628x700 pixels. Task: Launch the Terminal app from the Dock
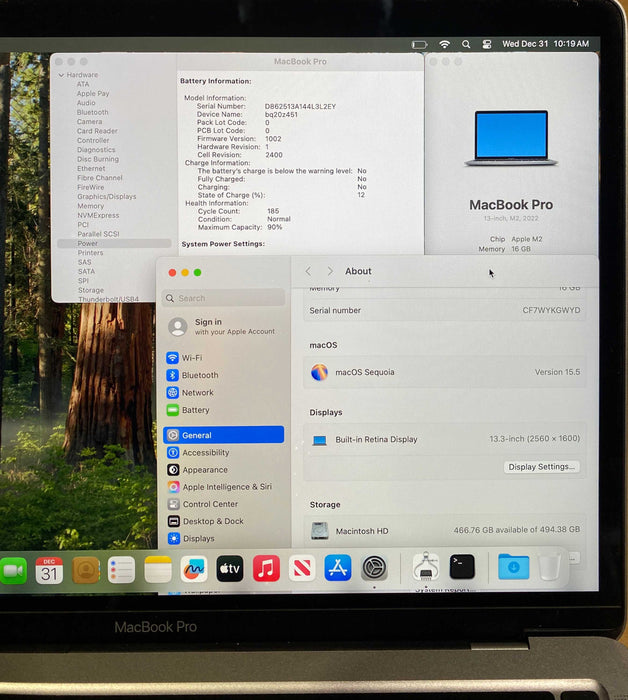pos(462,567)
